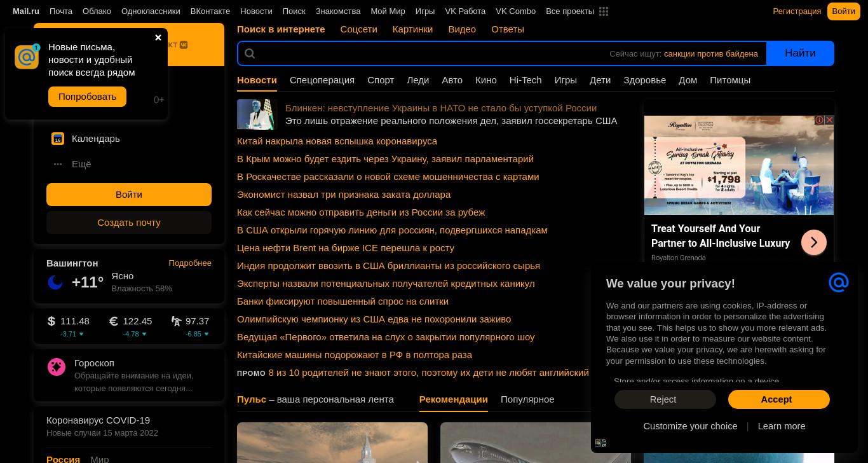This screenshot has width=868, height=463.
Task: Expand the Ещё three-dots menu
Action: [58, 164]
